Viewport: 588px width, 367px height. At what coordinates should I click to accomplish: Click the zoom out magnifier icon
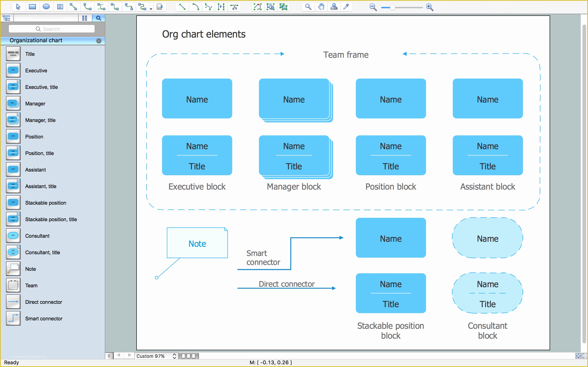pos(372,7)
